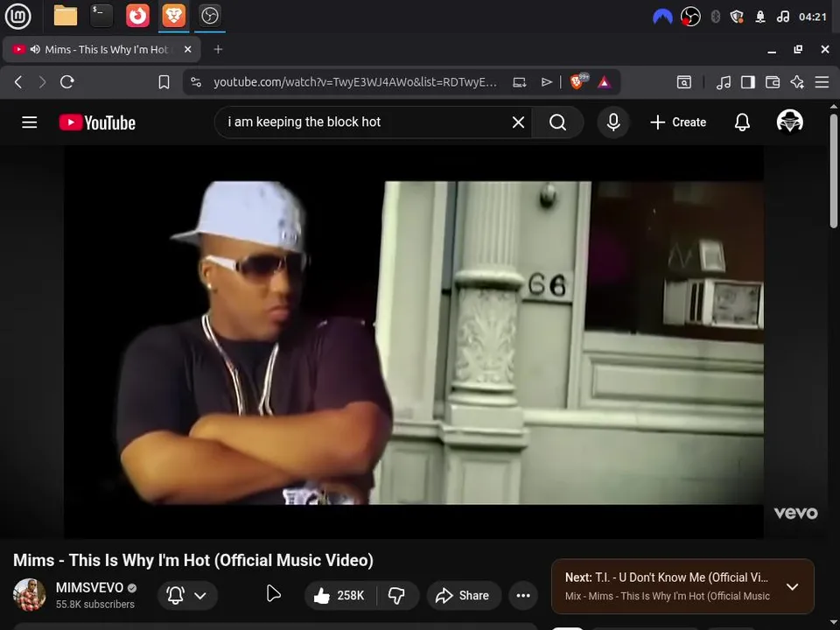The height and width of the screenshot is (630, 840).
Task: View site settings icon in address bar
Action: [x=196, y=82]
